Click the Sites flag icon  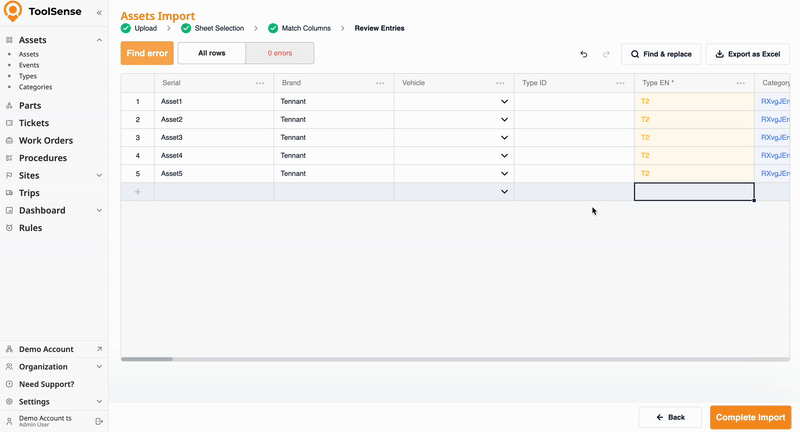tap(9, 175)
